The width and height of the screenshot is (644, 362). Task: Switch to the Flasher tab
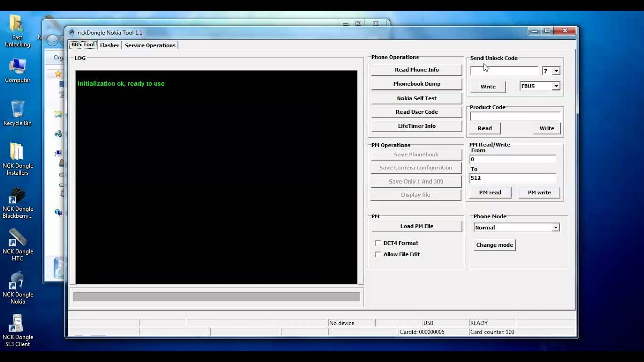(x=110, y=45)
